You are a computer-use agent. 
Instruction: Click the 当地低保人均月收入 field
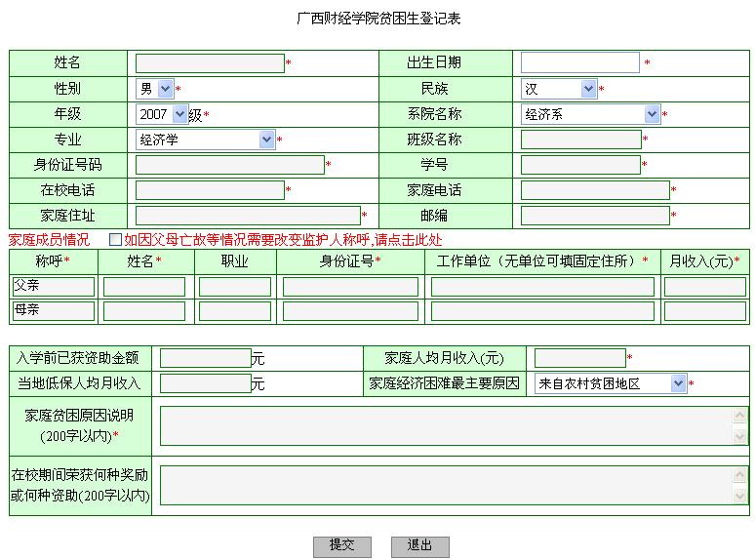coord(206,383)
